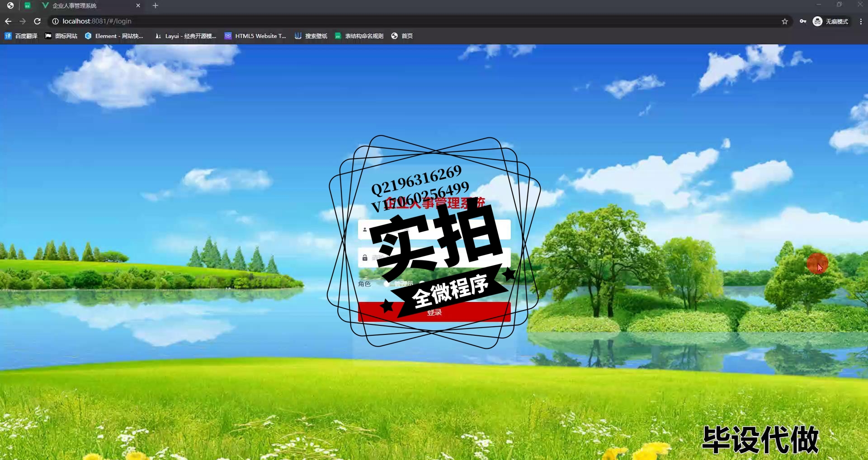Open the Chrome three-dot menu

pyautogui.click(x=861, y=21)
